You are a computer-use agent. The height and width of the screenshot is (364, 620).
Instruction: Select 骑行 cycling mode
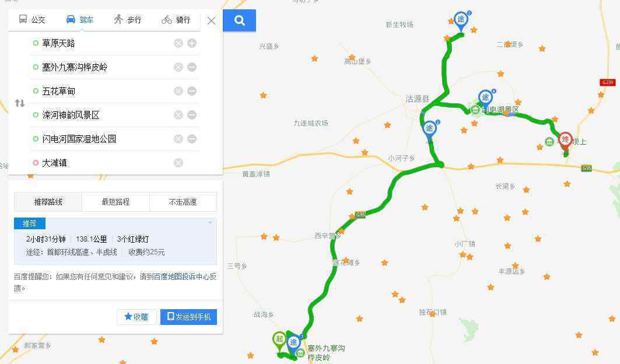pyautogui.click(x=176, y=19)
